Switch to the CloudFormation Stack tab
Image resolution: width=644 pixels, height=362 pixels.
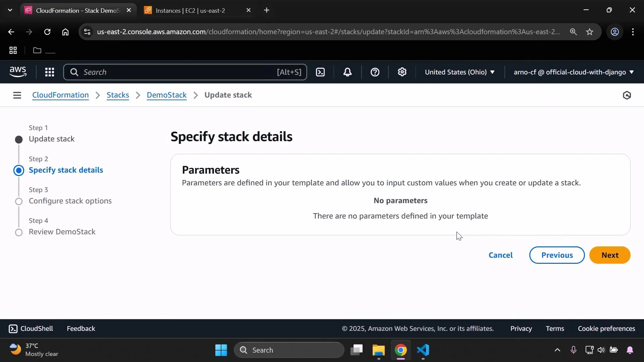[78, 10]
